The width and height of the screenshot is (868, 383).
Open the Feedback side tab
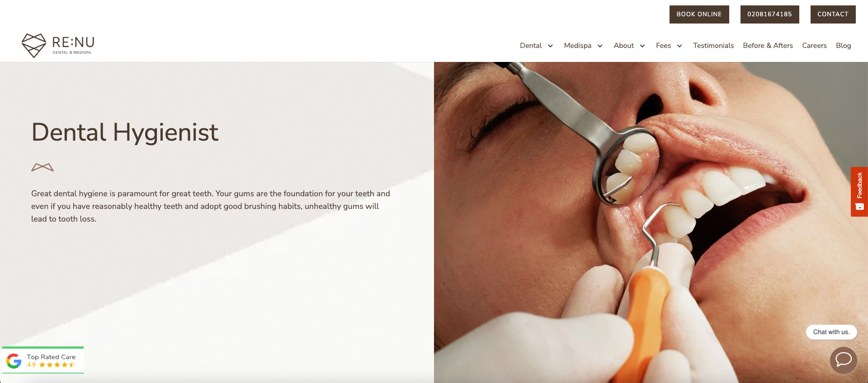[859, 192]
